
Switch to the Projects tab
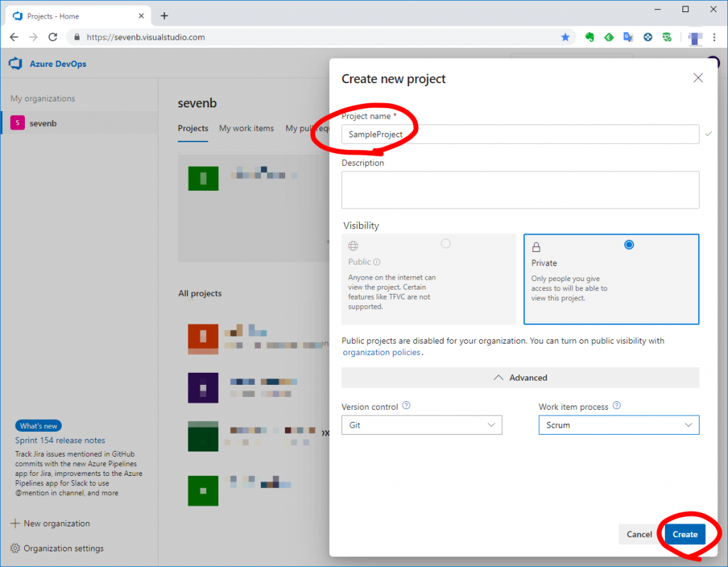pos(193,128)
